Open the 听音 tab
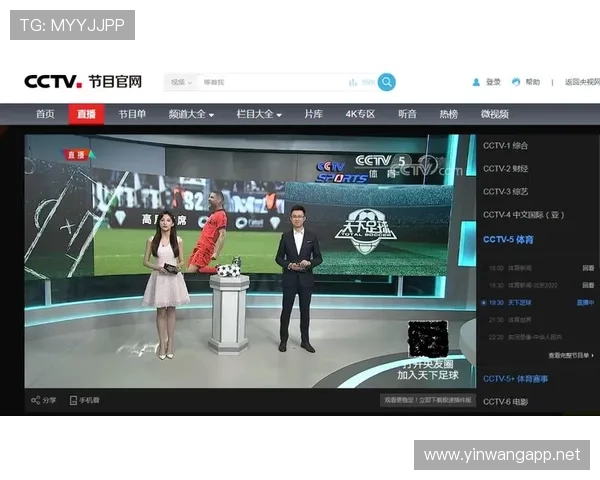 [x=407, y=114]
